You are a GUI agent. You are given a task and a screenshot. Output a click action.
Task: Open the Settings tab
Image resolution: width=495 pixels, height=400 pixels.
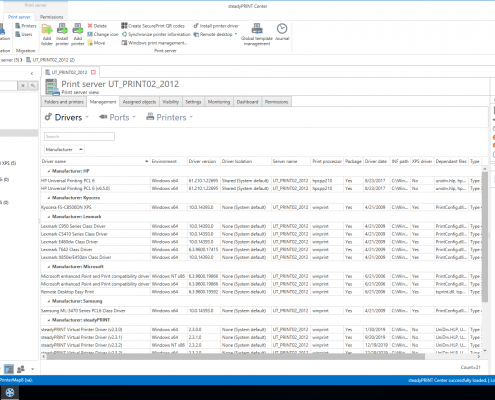point(193,102)
